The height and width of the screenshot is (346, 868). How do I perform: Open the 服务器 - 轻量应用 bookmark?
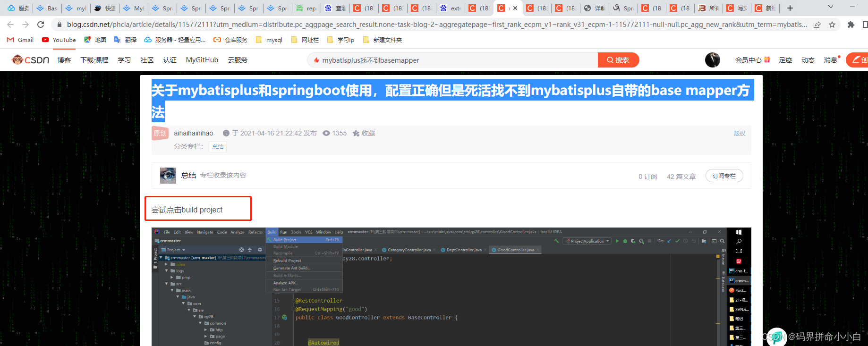point(175,40)
